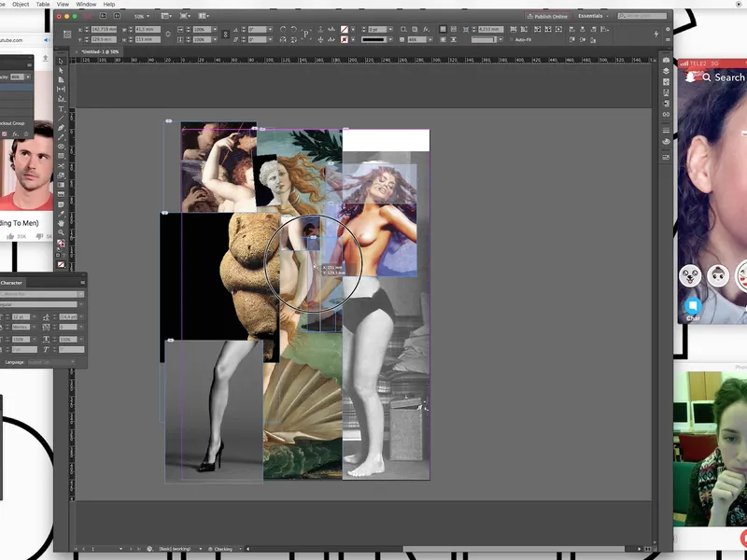The width and height of the screenshot is (747, 560).
Task: Open the Table menu
Action: [43, 5]
